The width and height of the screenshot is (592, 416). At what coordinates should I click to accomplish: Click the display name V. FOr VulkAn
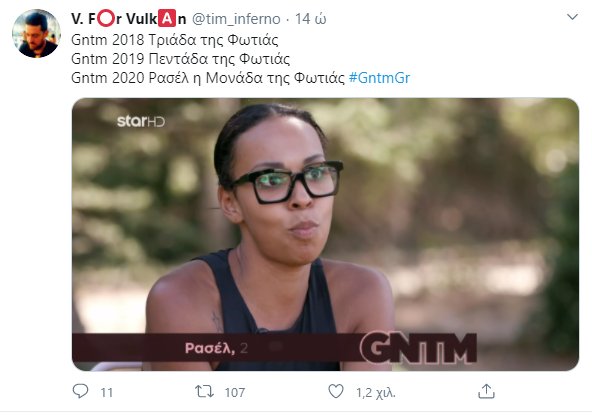point(129,19)
